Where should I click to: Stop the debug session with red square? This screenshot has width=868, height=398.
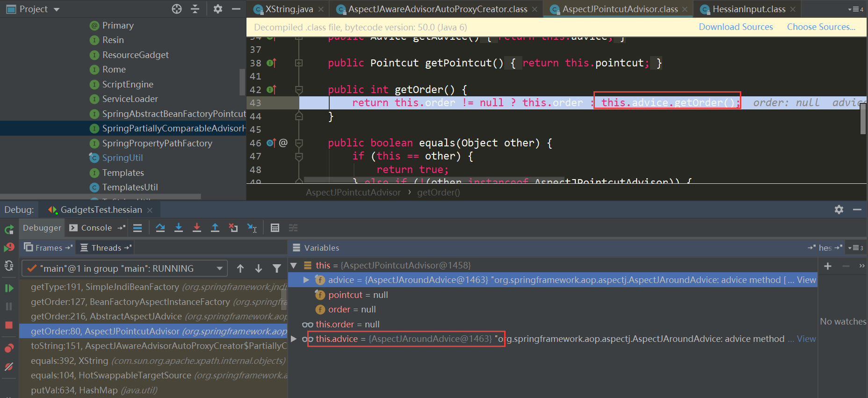(9, 325)
